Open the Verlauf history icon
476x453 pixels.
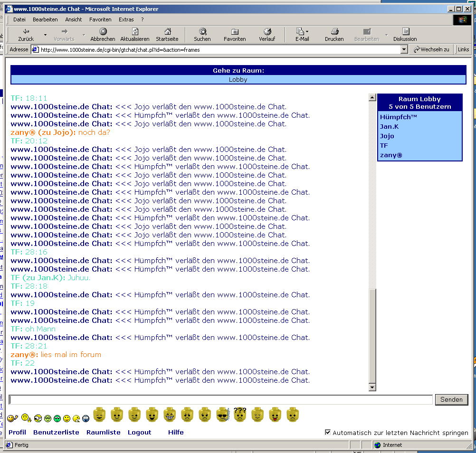[267, 31]
